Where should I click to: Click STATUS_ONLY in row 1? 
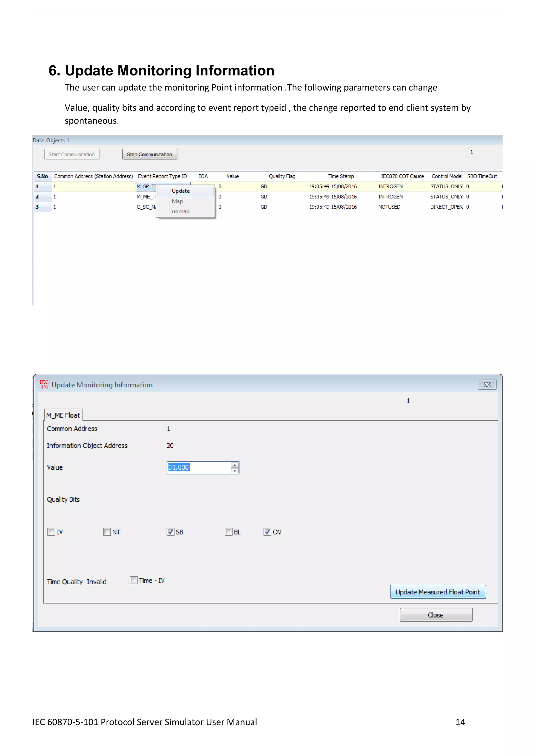(x=447, y=186)
